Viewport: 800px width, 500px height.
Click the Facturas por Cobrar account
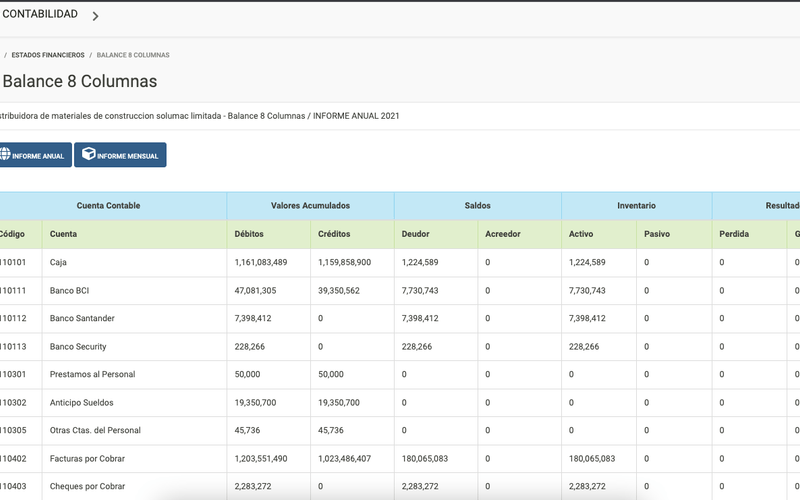(x=87, y=458)
